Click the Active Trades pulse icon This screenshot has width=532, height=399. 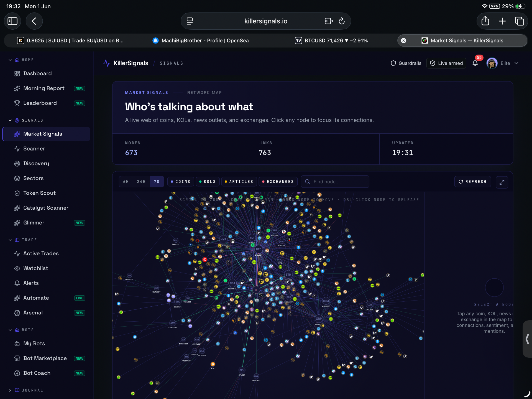coord(17,253)
